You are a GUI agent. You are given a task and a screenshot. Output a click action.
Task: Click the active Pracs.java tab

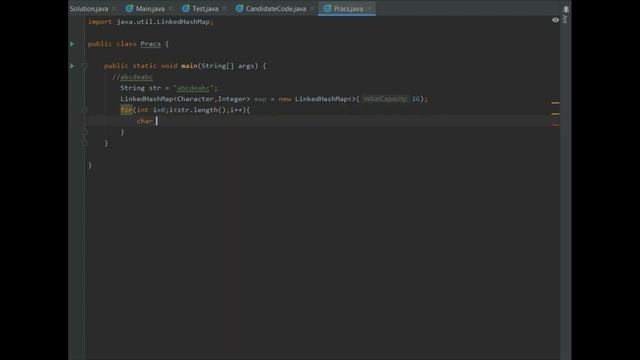(348, 9)
